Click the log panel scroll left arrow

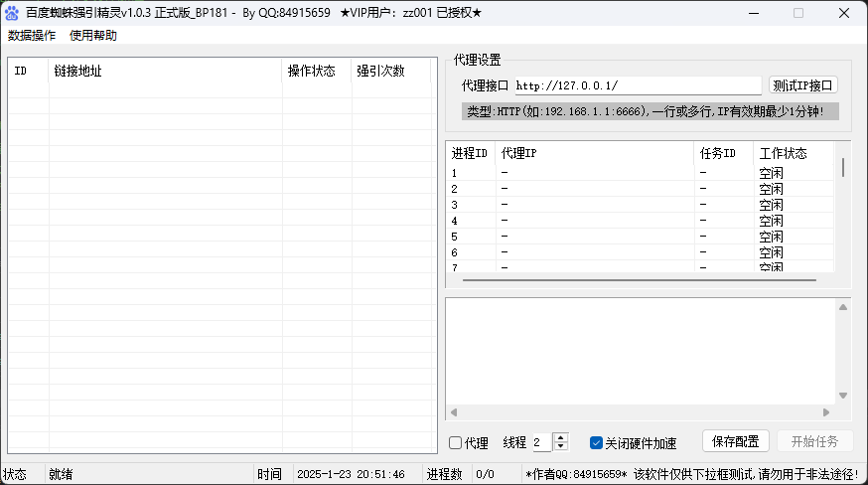click(454, 412)
